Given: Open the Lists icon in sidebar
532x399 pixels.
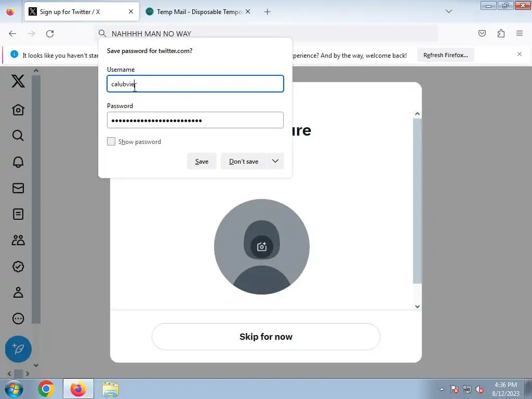Looking at the screenshot, I should click(x=18, y=214).
